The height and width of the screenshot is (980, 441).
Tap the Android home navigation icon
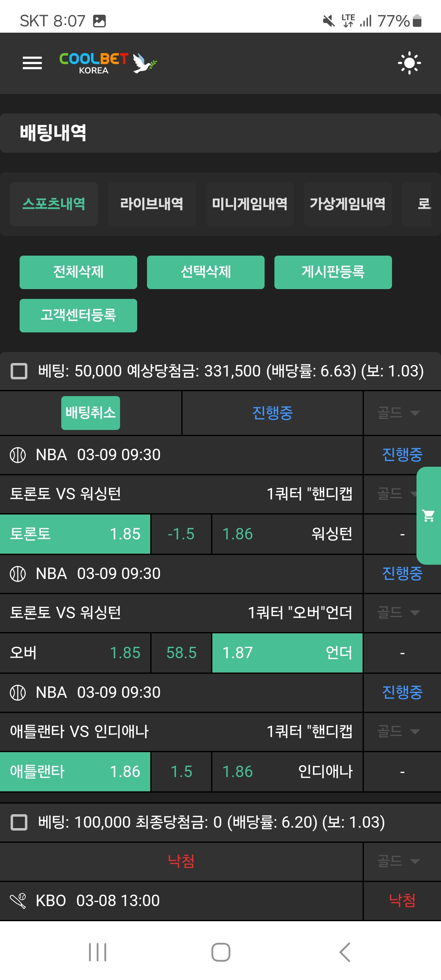point(220,952)
